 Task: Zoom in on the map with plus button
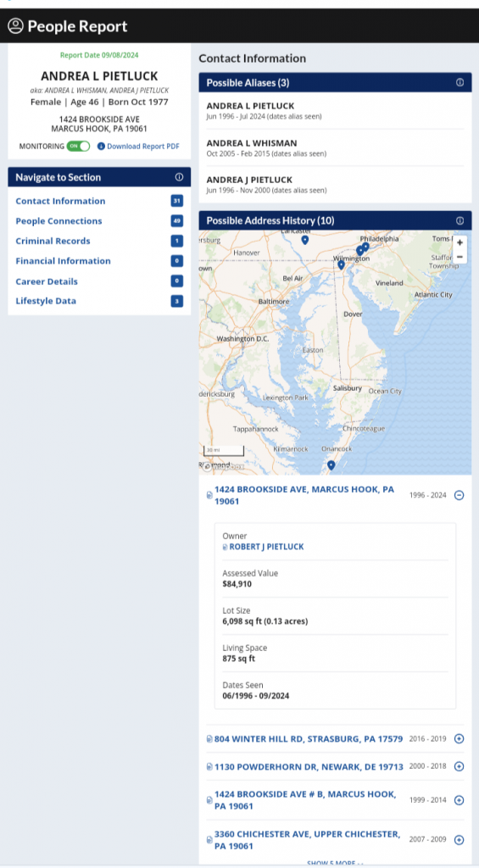460,242
